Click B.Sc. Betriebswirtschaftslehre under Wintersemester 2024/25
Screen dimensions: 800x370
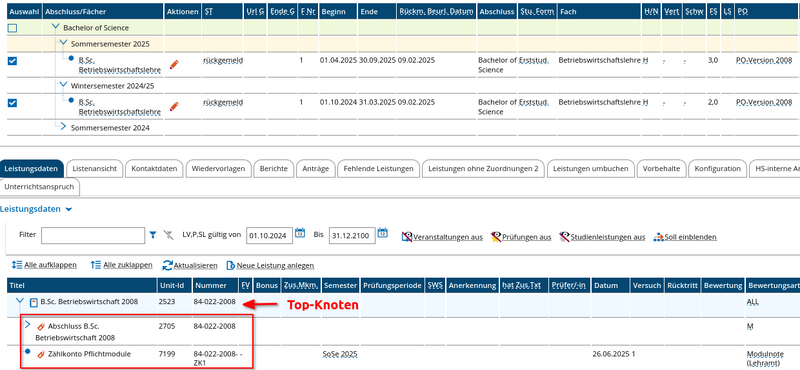coord(120,107)
